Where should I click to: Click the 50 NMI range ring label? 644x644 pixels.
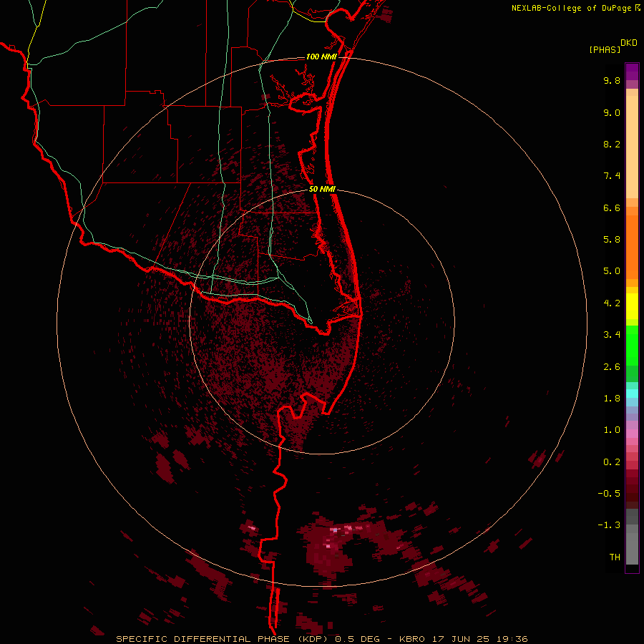(x=323, y=189)
